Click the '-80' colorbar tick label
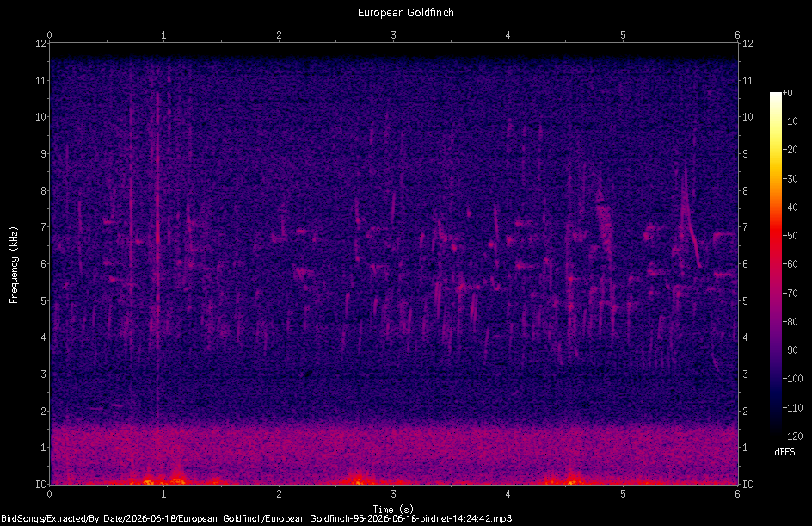Image resolution: width=812 pixels, height=526 pixels. (x=790, y=322)
